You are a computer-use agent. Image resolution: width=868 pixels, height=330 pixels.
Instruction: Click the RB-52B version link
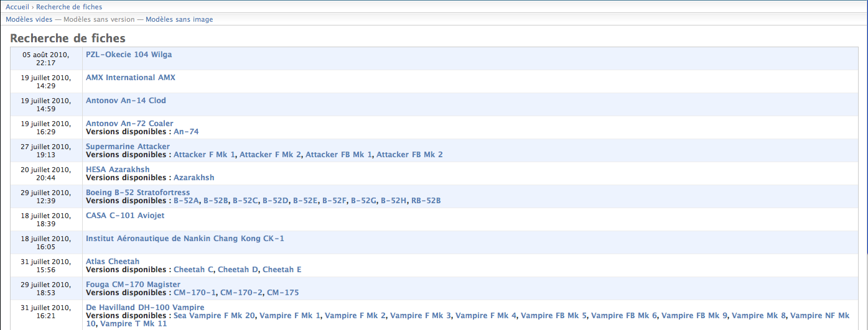pos(426,201)
